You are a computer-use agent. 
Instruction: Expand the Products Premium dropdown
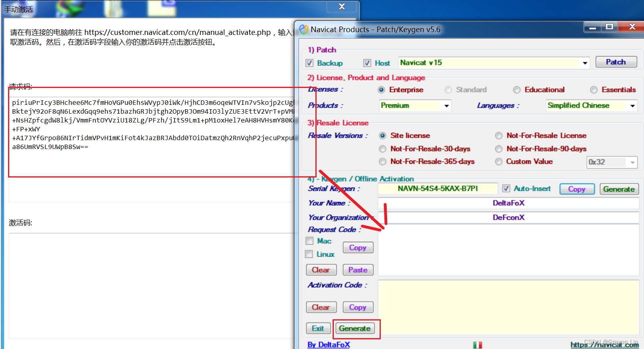coord(447,106)
